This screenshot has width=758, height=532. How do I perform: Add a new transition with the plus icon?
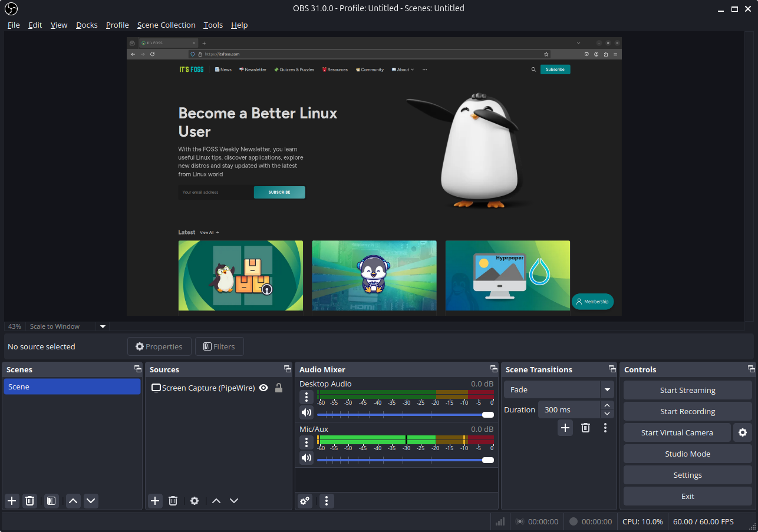click(x=565, y=428)
